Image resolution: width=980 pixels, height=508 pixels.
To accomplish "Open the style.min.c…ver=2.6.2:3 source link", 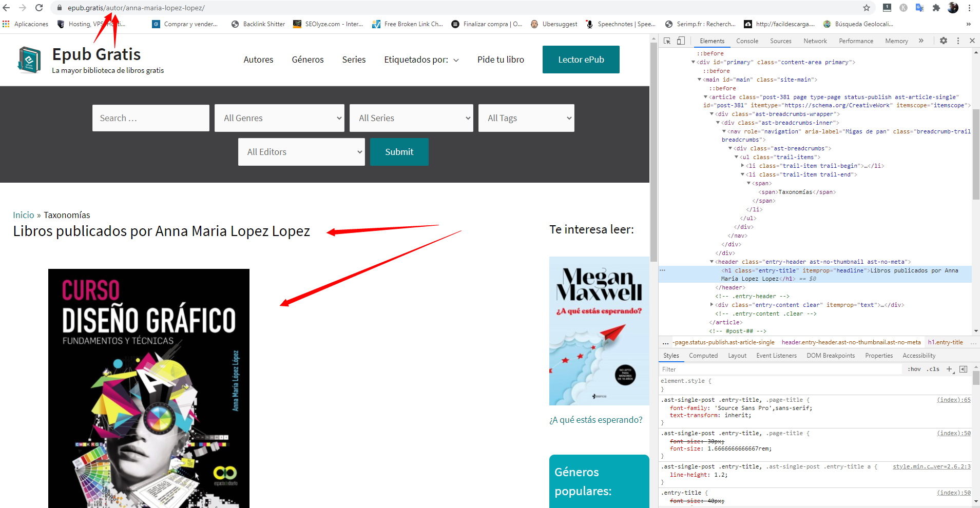I will [932, 466].
